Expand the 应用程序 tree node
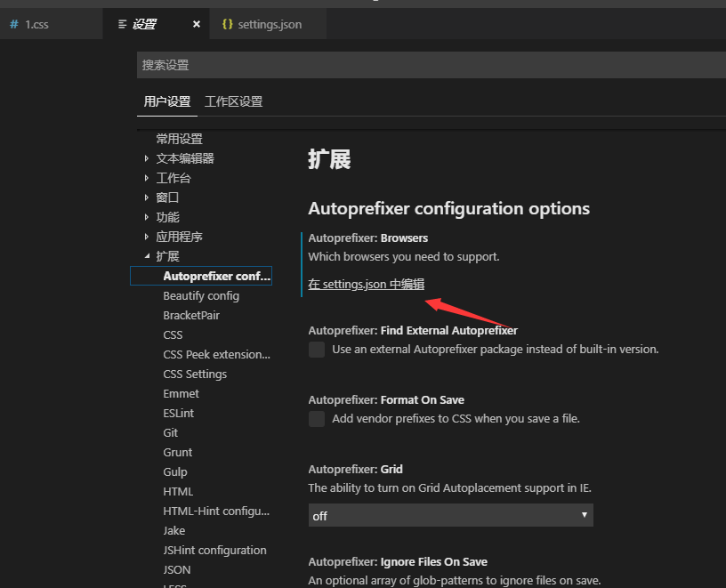The height and width of the screenshot is (588, 726). point(146,237)
